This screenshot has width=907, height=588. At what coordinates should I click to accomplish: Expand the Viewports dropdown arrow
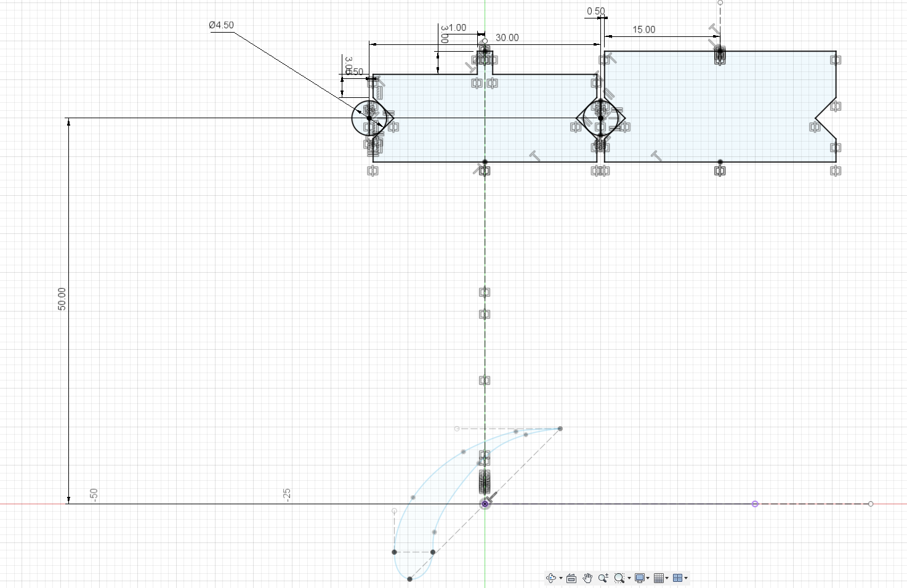(x=686, y=579)
